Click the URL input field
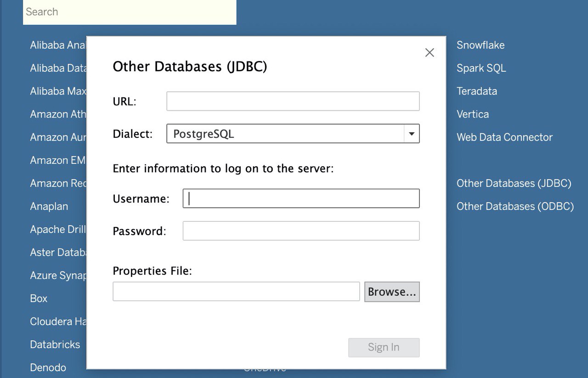Viewport: 588px width, 378px height. tap(293, 101)
